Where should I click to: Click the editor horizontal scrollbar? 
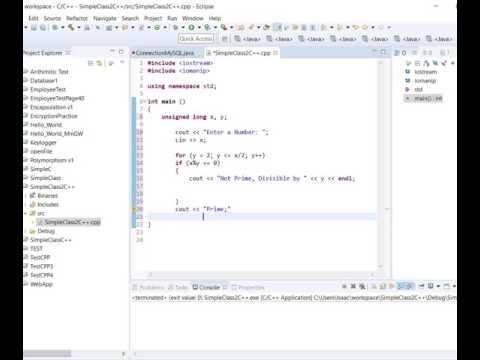(x=261, y=274)
